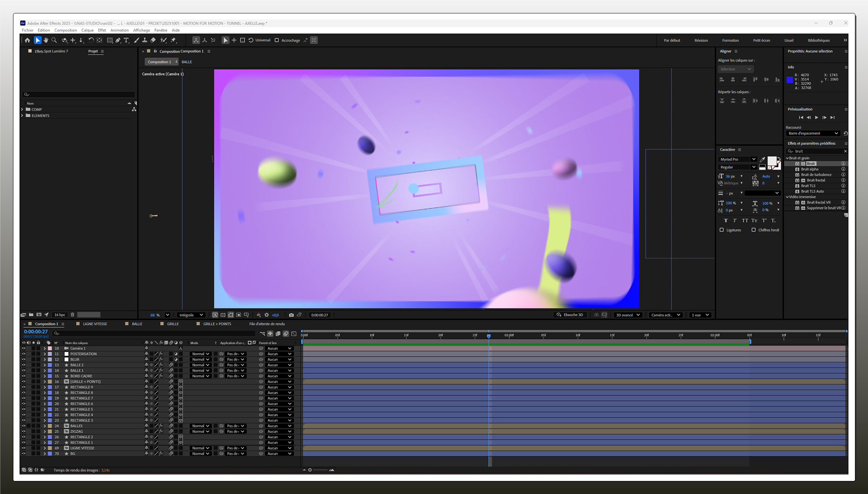Enable the Accrochage snapping checkbox
This screenshot has height=494, width=868.
click(277, 40)
